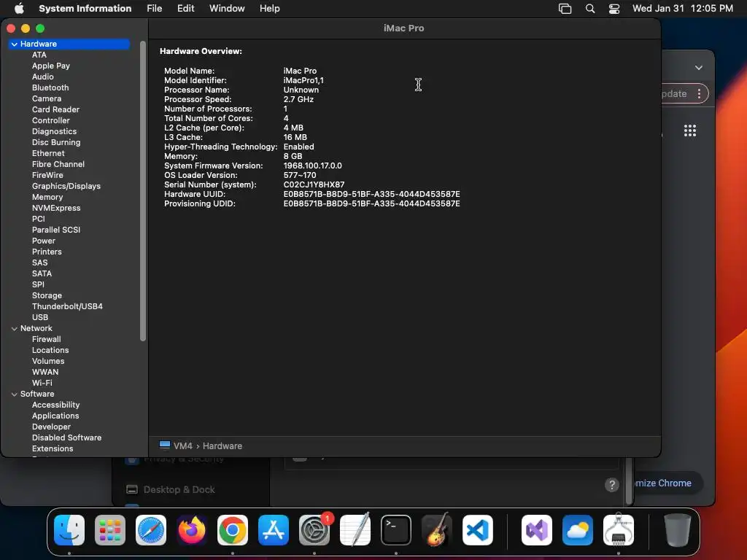This screenshot has width=747, height=560.
Task: Launch Safari from the Dock
Action: [x=151, y=530]
